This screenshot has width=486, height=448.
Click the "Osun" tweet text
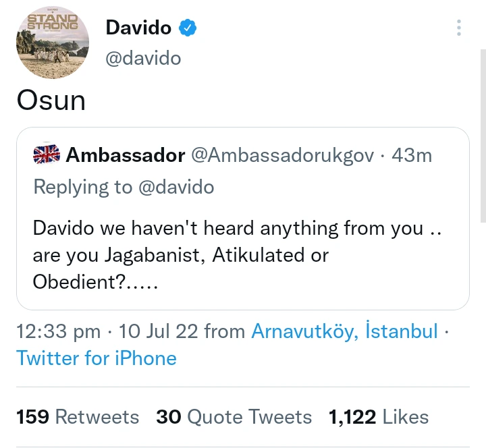tap(51, 101)
